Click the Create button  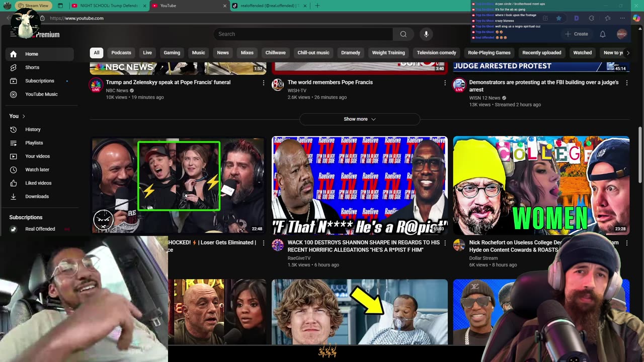(576, 34)
